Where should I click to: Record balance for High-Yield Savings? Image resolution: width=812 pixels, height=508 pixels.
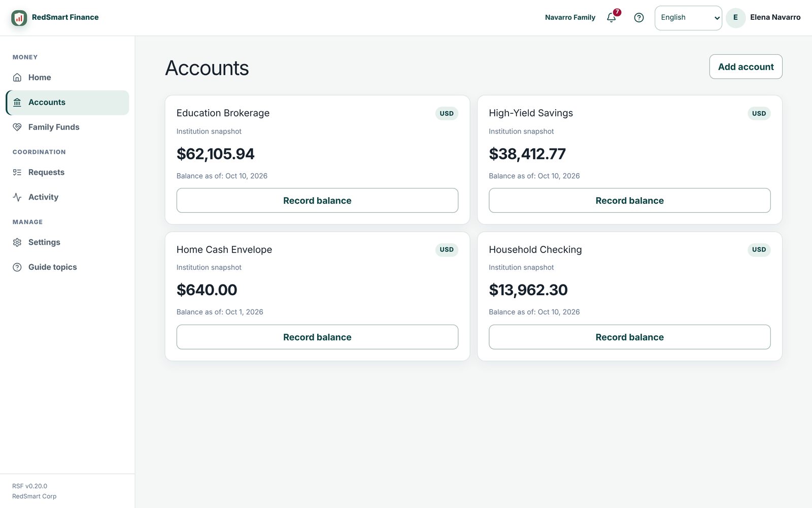coord(629,201)
